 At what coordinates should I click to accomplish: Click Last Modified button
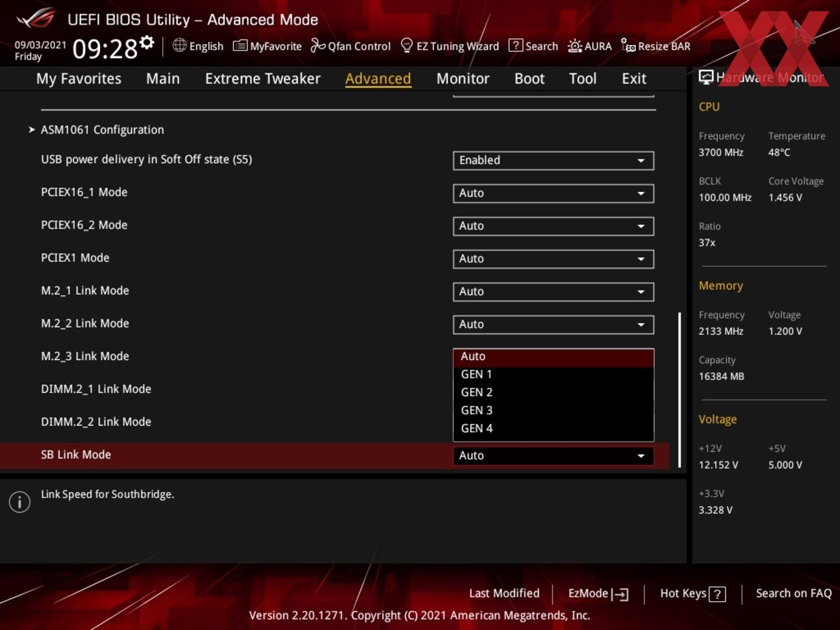504,594
